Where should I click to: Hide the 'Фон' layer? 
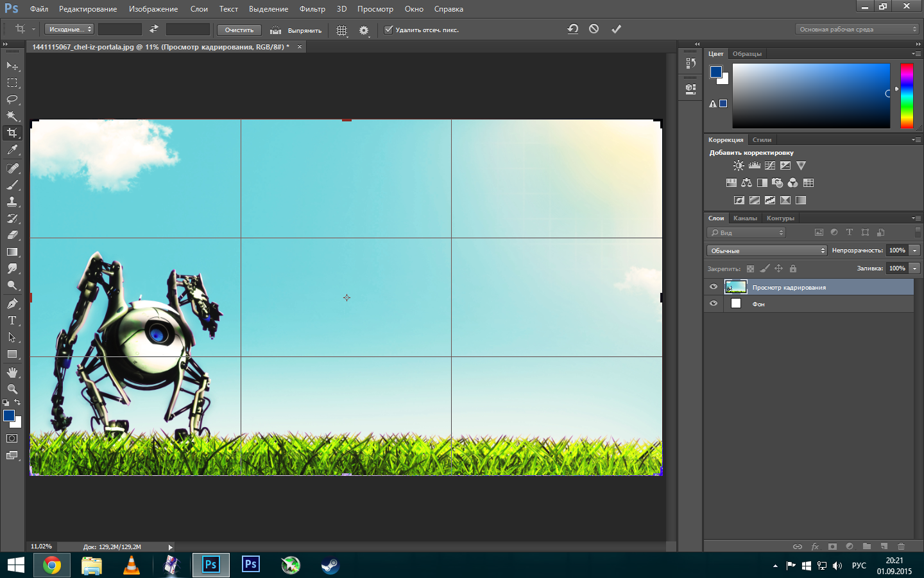click(x=714, y=304)
